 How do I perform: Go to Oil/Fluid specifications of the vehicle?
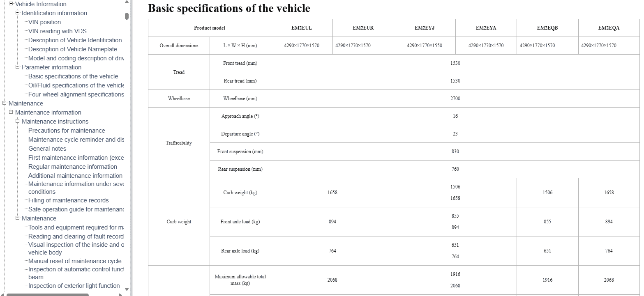tap(76, 85)
